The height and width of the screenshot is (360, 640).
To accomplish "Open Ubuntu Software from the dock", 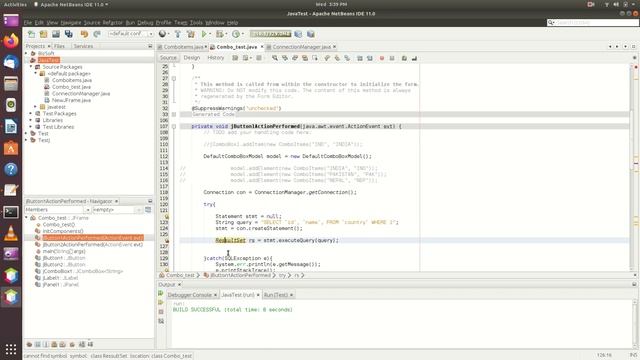I will tap(11, 148).
